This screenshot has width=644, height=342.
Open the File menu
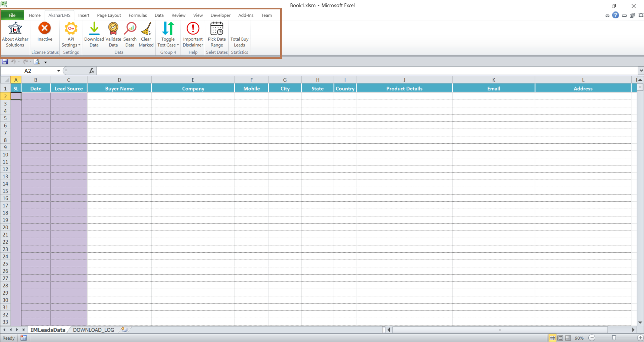click(x=12, y=15)
